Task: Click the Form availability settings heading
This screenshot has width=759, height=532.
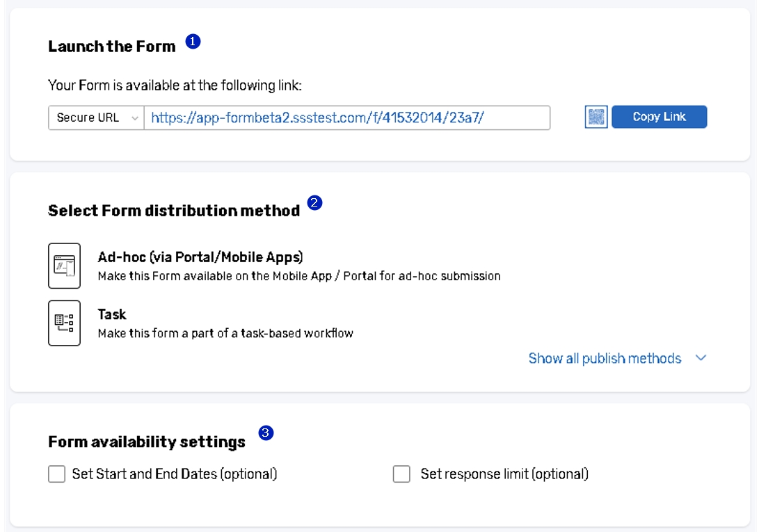Action: point(147,442)
